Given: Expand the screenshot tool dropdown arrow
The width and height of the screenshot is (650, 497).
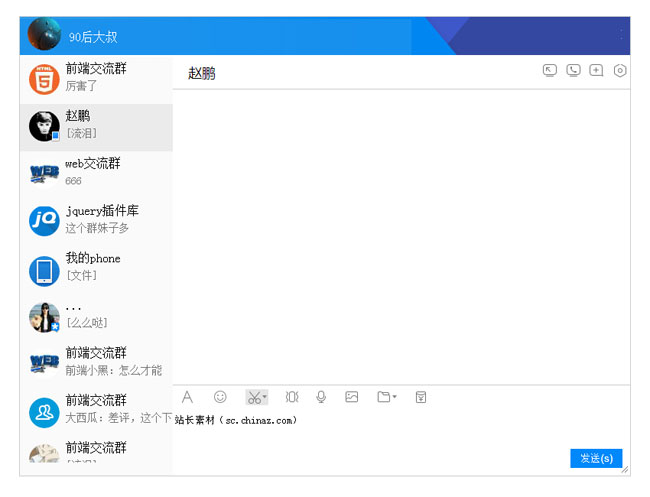Looking at the screenshot, I should click(265, 398).
